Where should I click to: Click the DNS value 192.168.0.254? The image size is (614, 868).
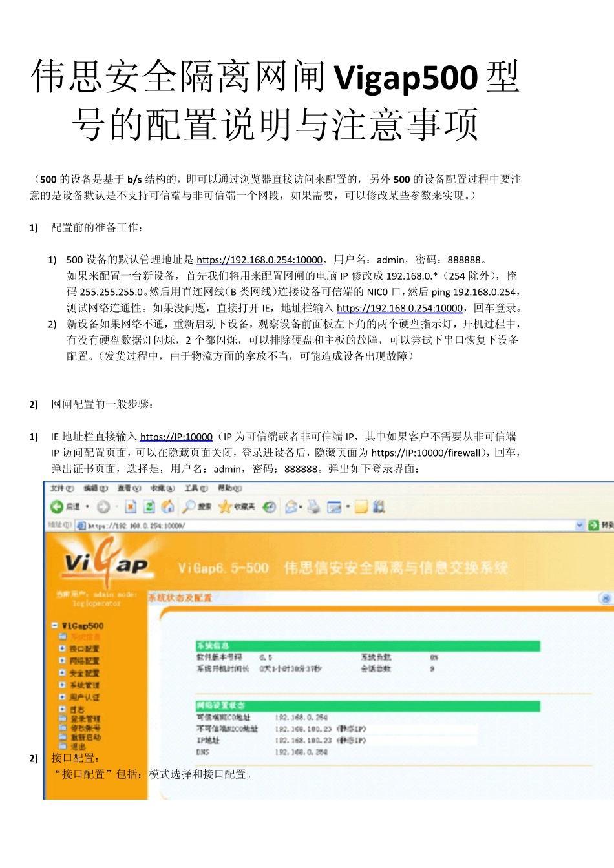301,752
